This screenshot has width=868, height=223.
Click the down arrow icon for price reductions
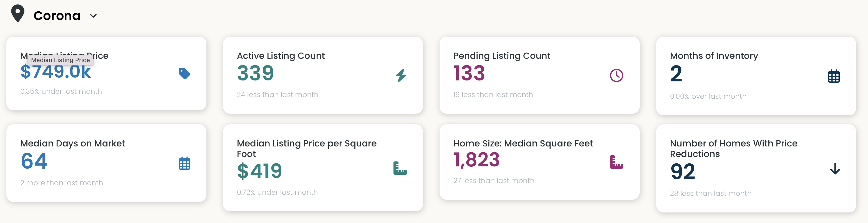pos(835,168)
